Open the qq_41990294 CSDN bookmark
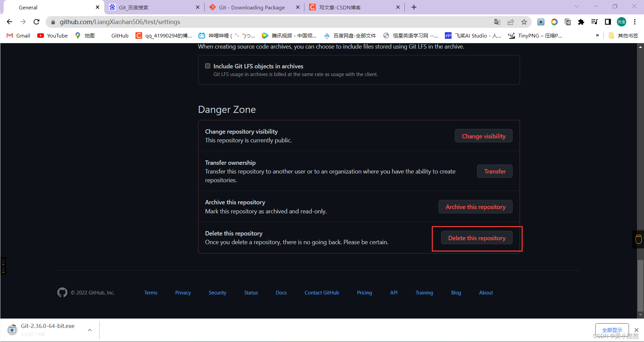Image resolution: width=644 pixels, height=342 pixels. (164, 36)
